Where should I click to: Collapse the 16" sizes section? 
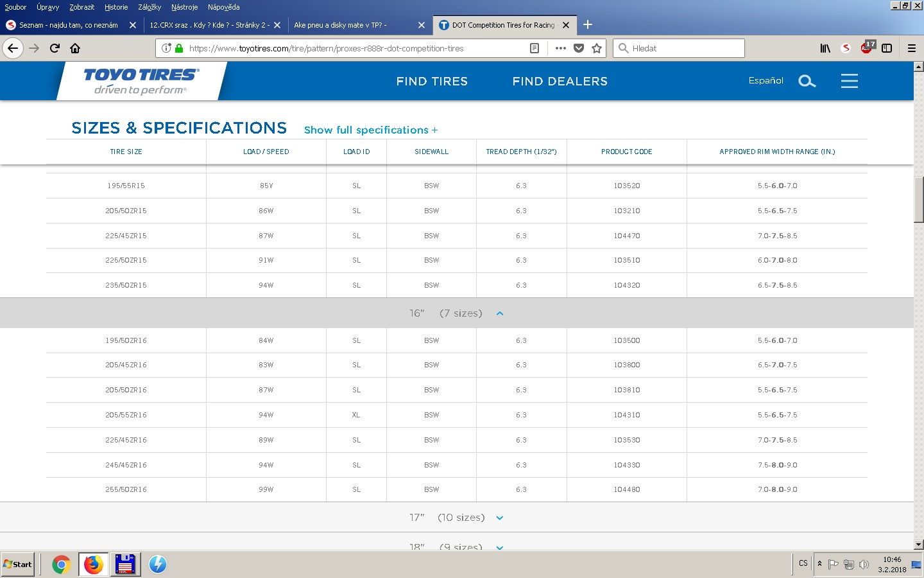point(500,313)
